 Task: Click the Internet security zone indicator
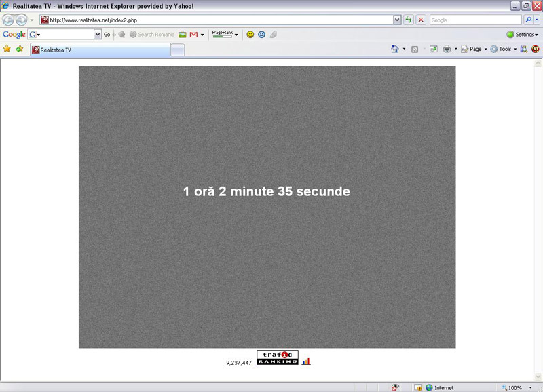point(439,387)
